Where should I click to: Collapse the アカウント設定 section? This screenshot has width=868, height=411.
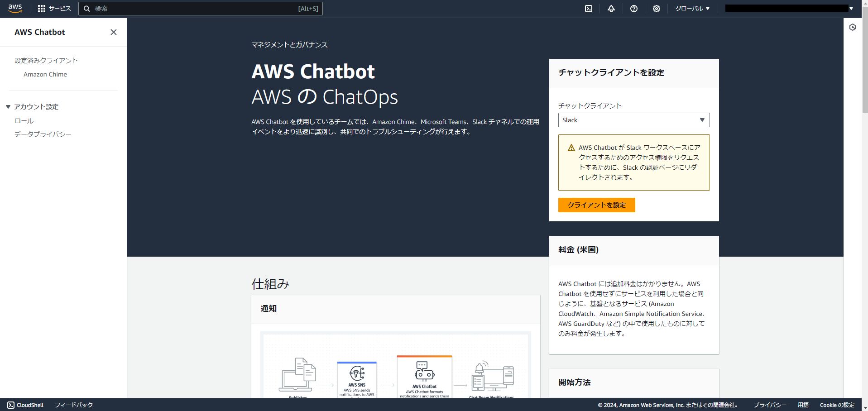click(x=8, y=107)
